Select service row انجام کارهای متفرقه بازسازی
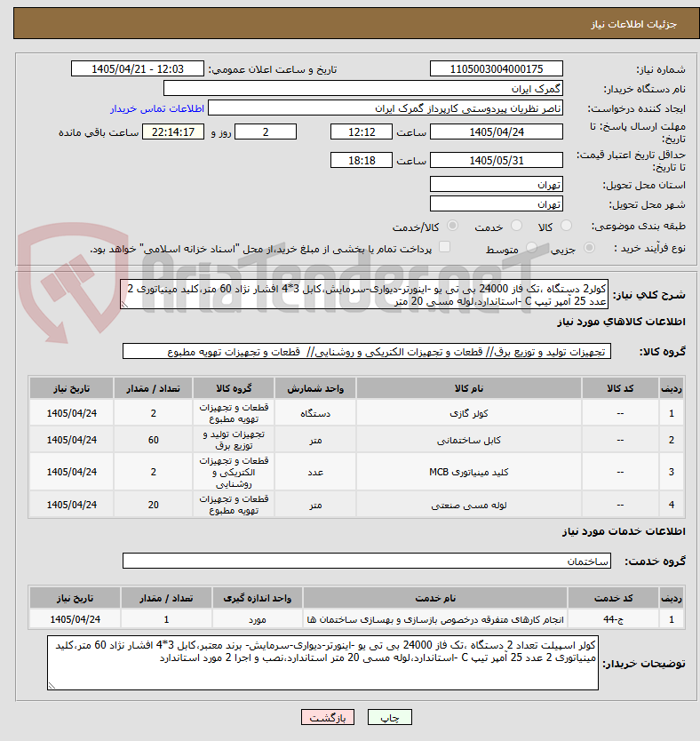Viewport: 700px width, 741px height. [435, 619]
